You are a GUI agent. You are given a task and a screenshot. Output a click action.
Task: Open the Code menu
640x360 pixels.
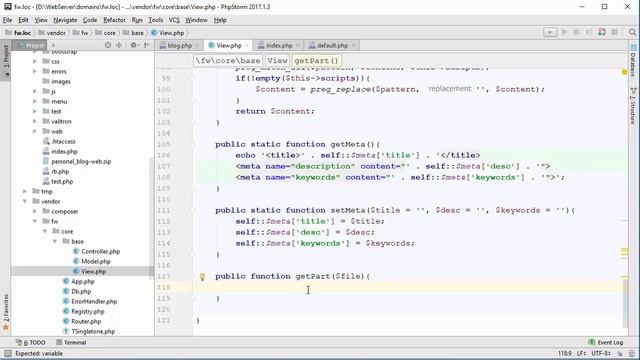[x=90, y=20]
